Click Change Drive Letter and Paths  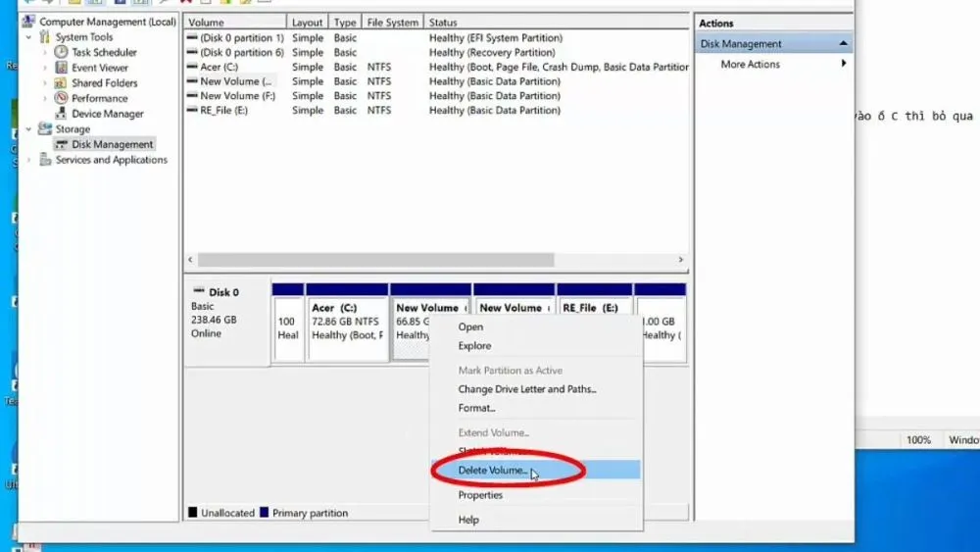tap(527, 389)
